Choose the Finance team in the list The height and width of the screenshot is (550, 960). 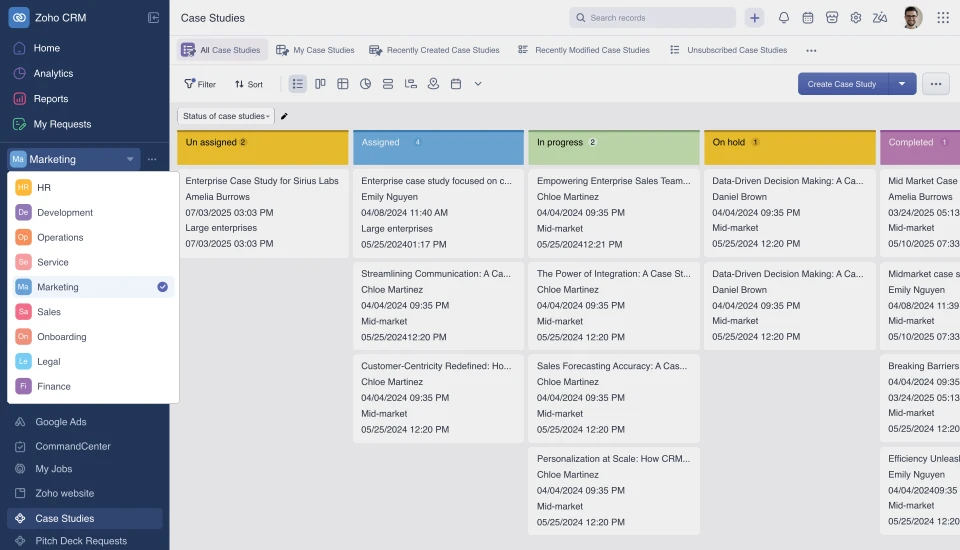93,386
